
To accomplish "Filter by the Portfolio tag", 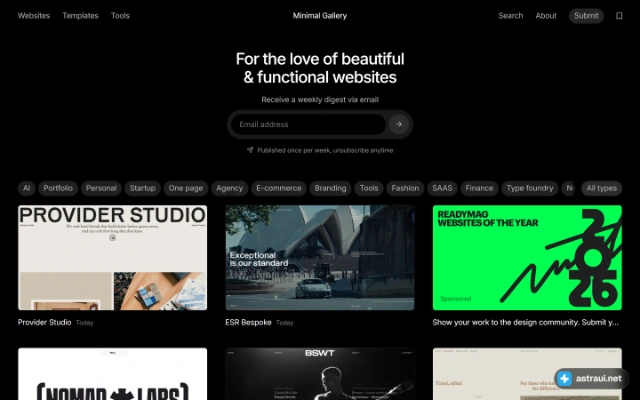I will click(x=58, y=188).
